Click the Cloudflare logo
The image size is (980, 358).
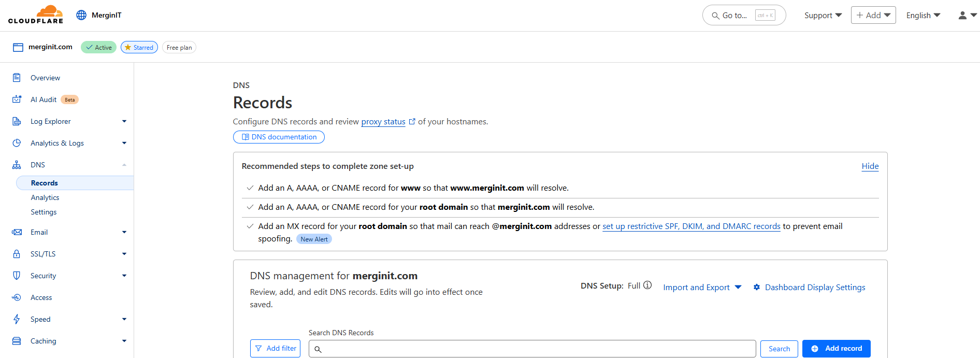(x=36, y=15)
